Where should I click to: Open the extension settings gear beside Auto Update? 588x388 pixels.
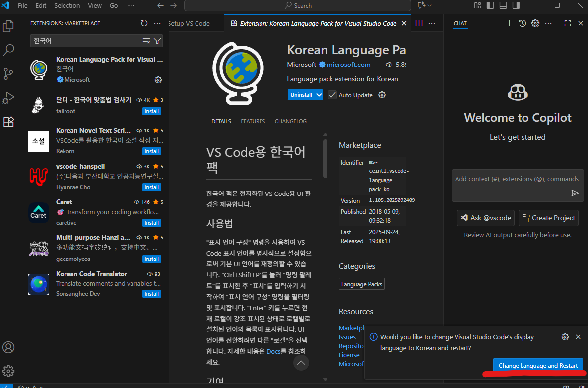pyautogui.click(x=382, y=95)
